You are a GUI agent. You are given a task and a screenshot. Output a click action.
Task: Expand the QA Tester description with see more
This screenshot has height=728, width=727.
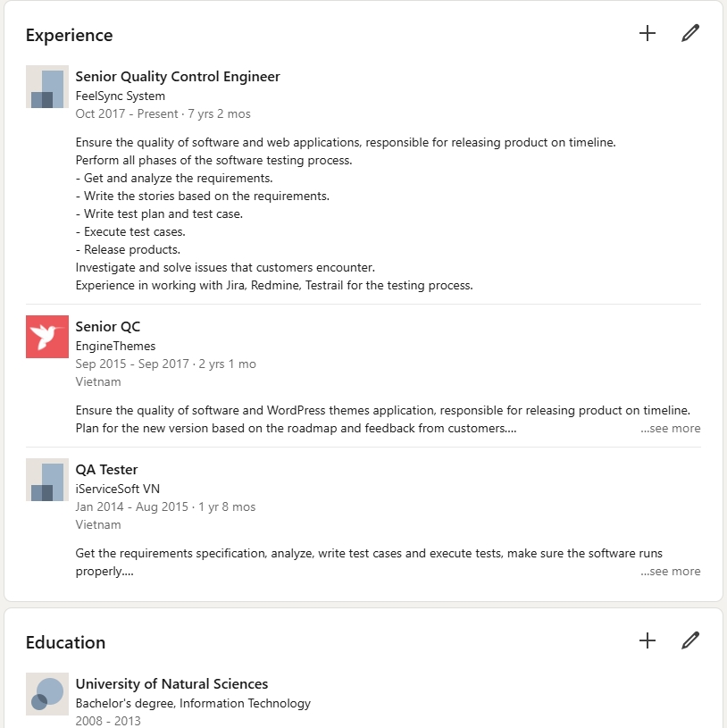click(671, 571)
